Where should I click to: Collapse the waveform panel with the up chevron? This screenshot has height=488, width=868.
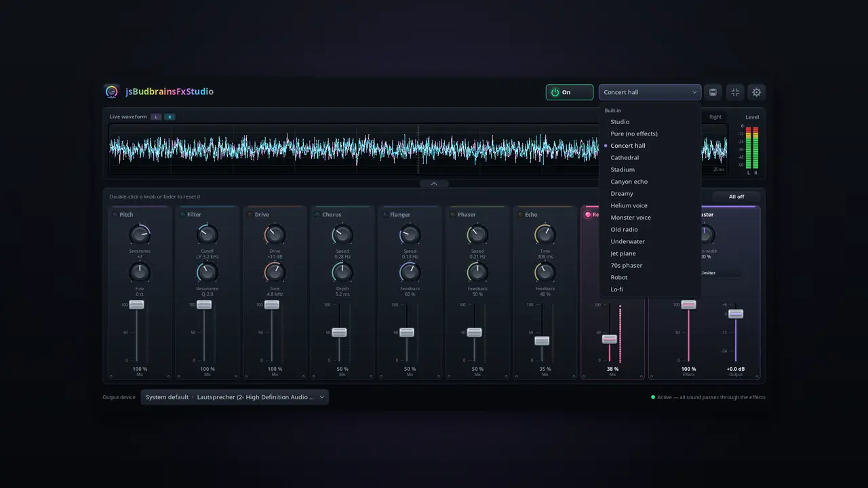pyautogui.click(x=434, y=184)
